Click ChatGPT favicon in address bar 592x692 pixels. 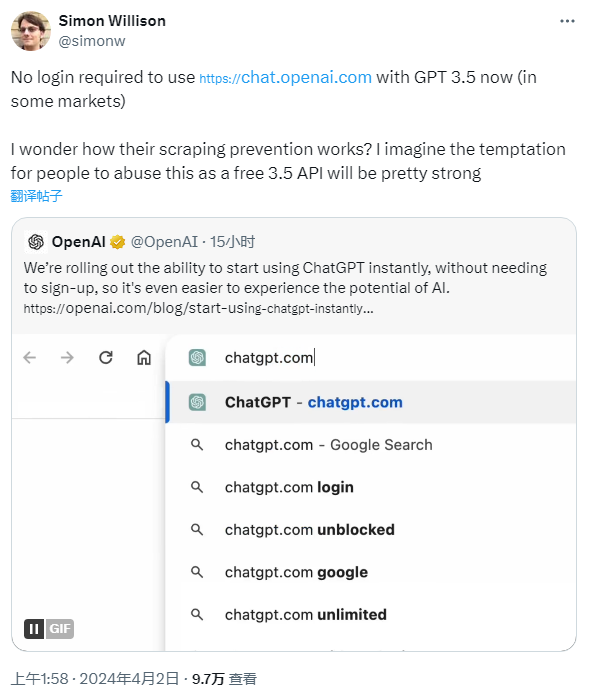197,357
